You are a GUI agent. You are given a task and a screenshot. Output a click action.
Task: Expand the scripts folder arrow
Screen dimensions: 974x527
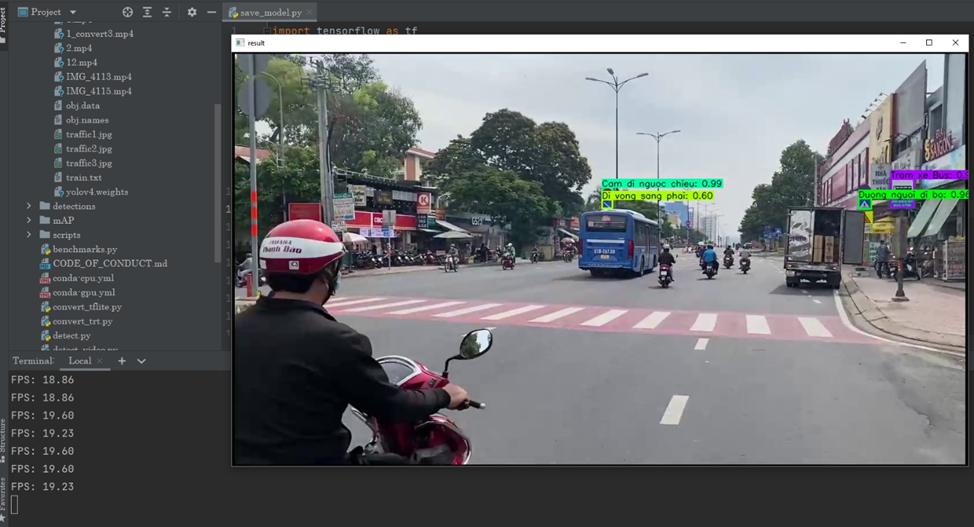click(x=29, y=235)
